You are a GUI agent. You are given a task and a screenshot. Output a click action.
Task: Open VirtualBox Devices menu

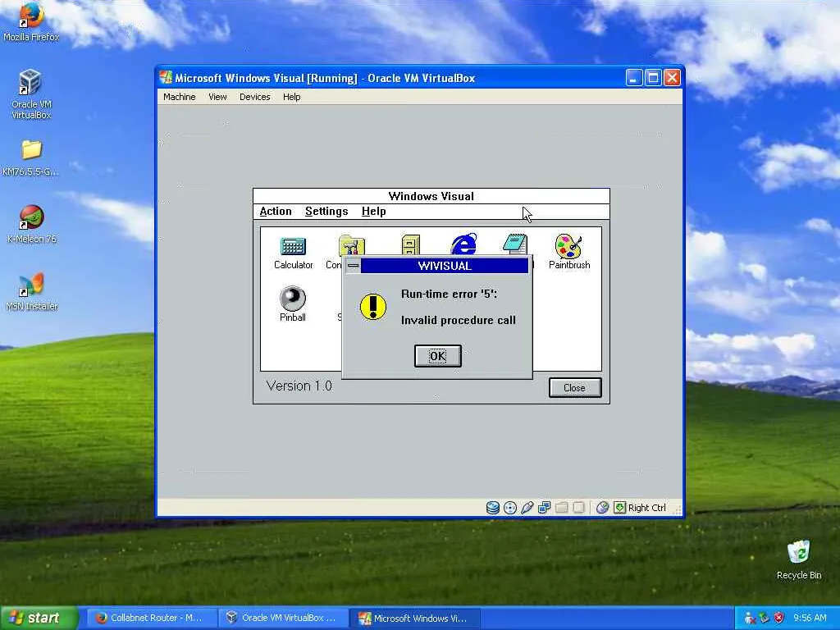click(x=254, y=97)
